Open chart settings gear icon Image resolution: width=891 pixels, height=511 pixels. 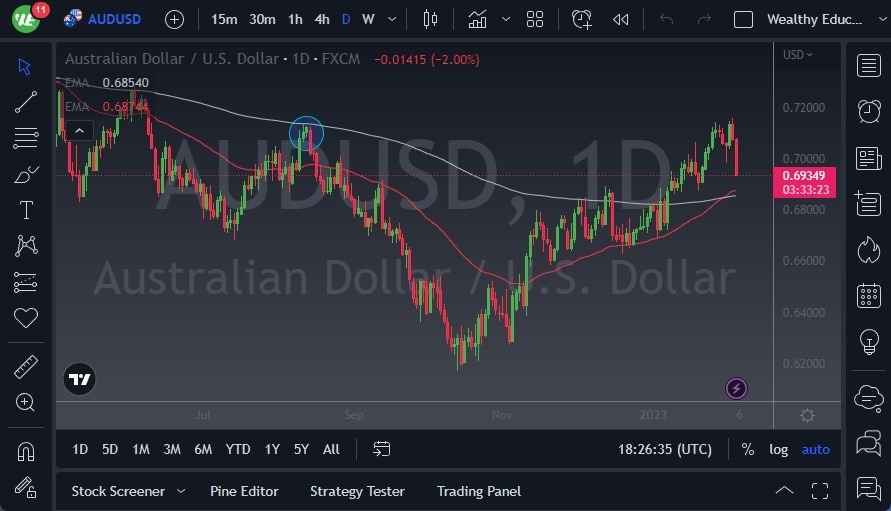pyautogui.click(x=807, y=416)
